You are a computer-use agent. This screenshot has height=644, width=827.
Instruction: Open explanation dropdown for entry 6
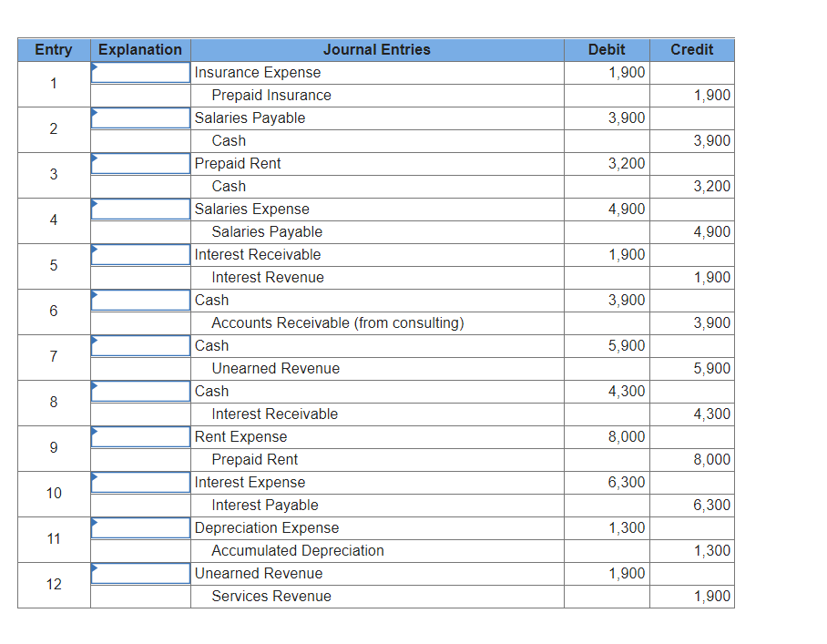click(140, 300)
